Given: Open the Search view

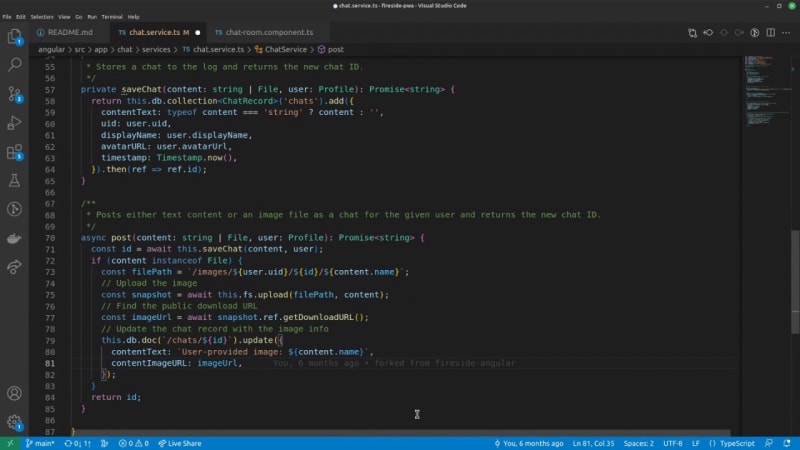Looking at the screenshot, I should point(14,65).
